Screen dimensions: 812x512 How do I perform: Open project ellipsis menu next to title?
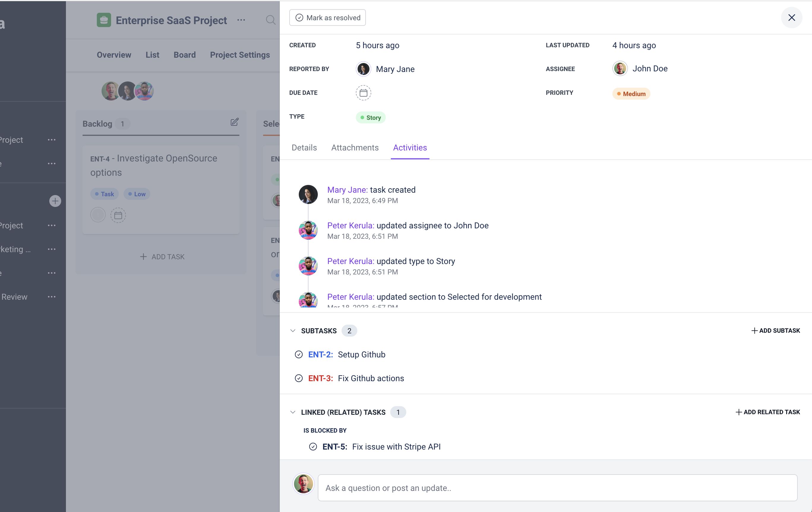pyautogui.click(x=241, y=20)
